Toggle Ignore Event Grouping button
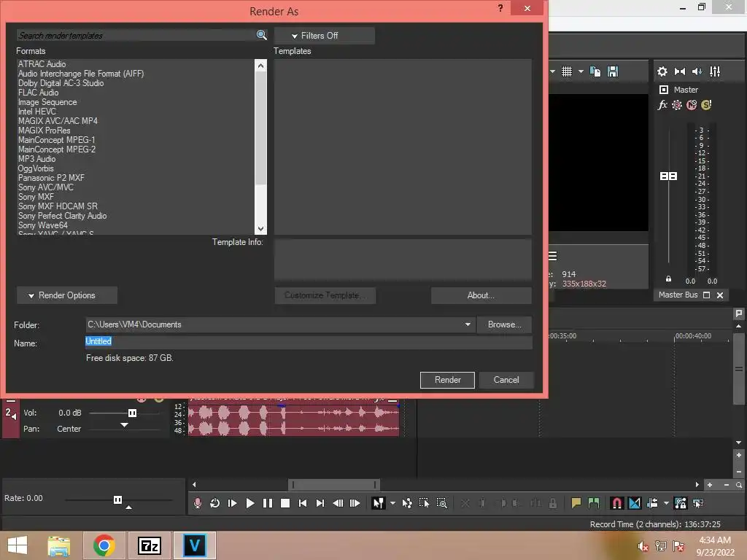 coord(698,503)
